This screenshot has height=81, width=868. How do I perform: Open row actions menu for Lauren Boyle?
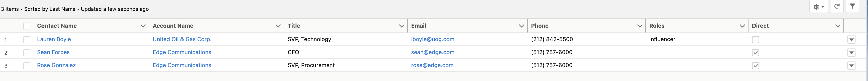click(x=851, y=40)
